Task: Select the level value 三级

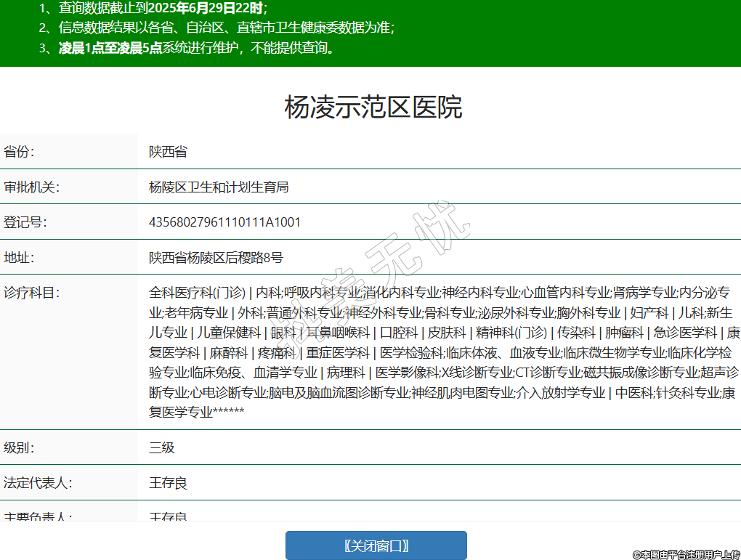Action: pos(162,447)
